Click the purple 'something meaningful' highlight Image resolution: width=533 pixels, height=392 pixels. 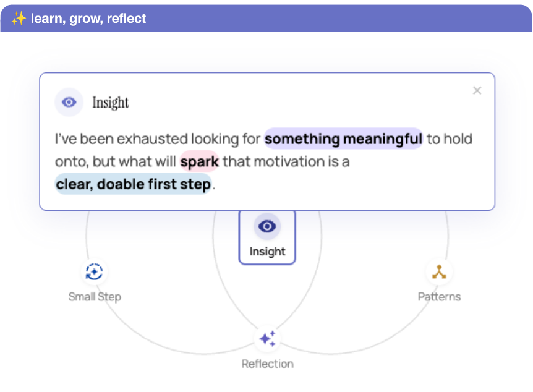[343, 138]
